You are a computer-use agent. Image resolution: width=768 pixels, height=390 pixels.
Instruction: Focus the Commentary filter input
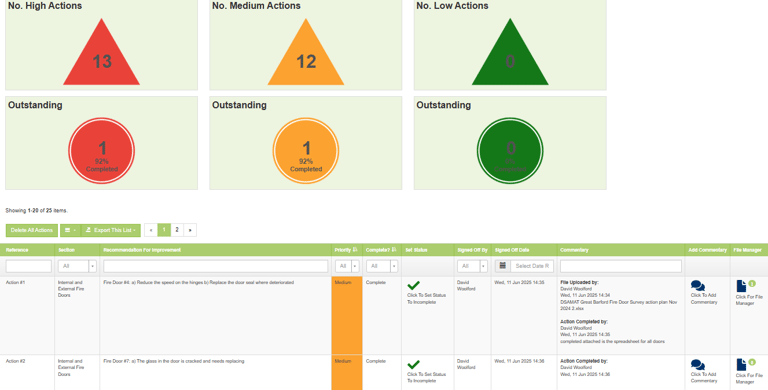pyautogui.click(x=621, y=266)
